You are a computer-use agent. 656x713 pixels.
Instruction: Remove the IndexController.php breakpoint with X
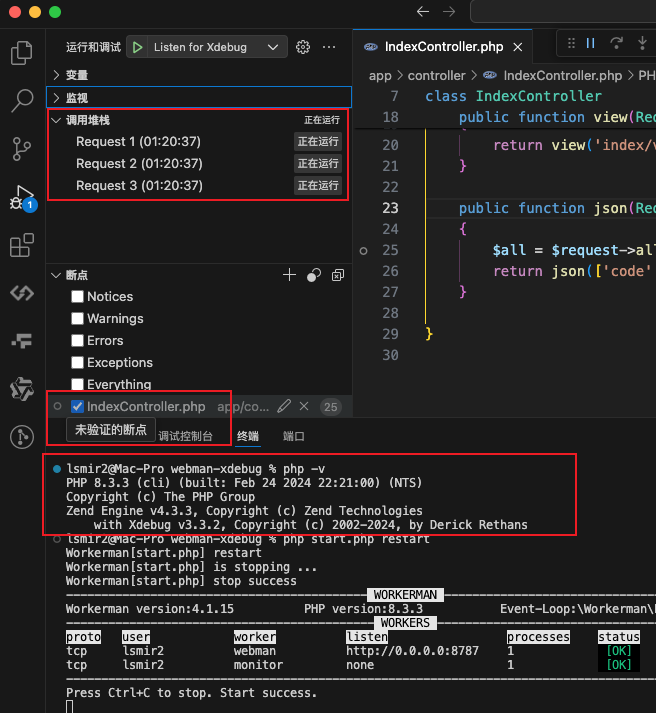pos(304,406)
